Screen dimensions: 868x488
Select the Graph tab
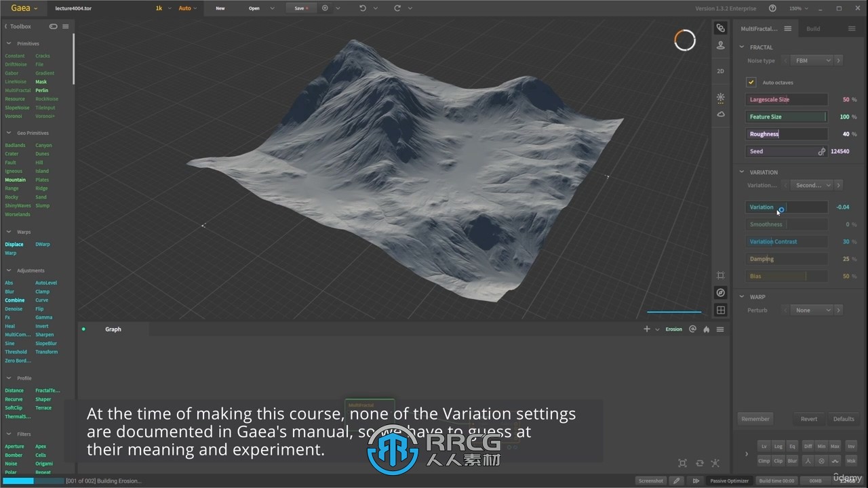pyautogui.click(x=113, y=329)
